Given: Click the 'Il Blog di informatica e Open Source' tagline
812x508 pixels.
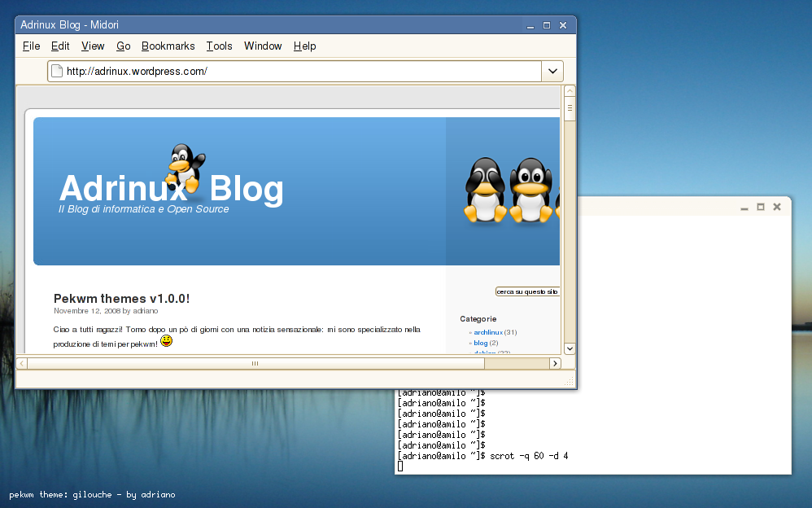Looking at the screenshot, I should tap(143, 209).
